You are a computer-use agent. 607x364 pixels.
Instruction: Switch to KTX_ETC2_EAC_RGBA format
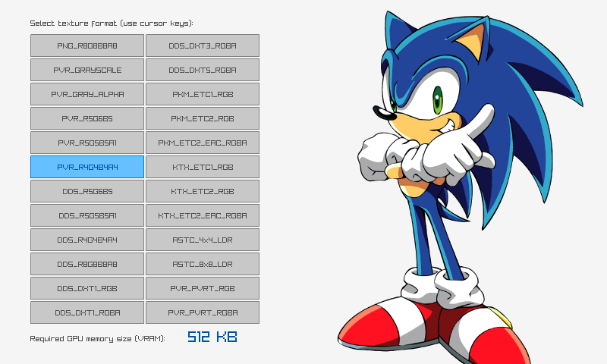tap(203, 215)
